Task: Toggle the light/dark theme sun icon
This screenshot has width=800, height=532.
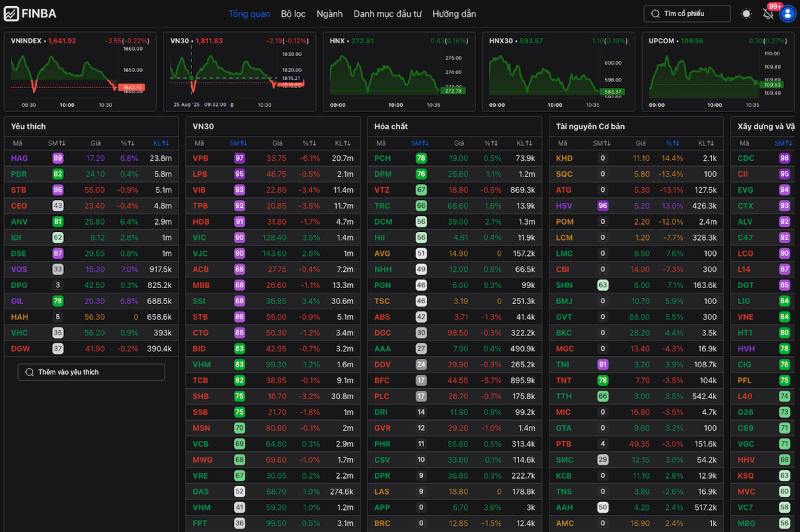Action: 746,14
